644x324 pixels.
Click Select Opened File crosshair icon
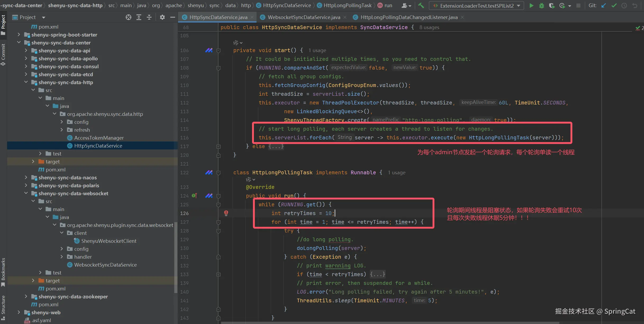(129, 17)
